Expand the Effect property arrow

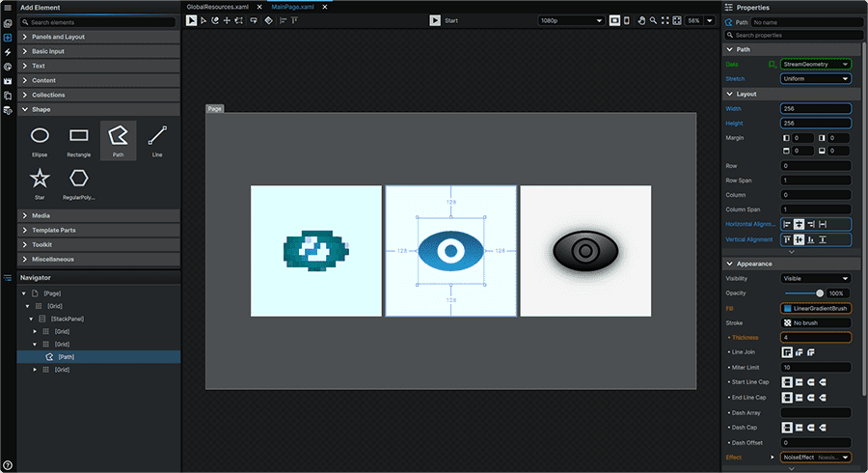click(x=773, y=458)
